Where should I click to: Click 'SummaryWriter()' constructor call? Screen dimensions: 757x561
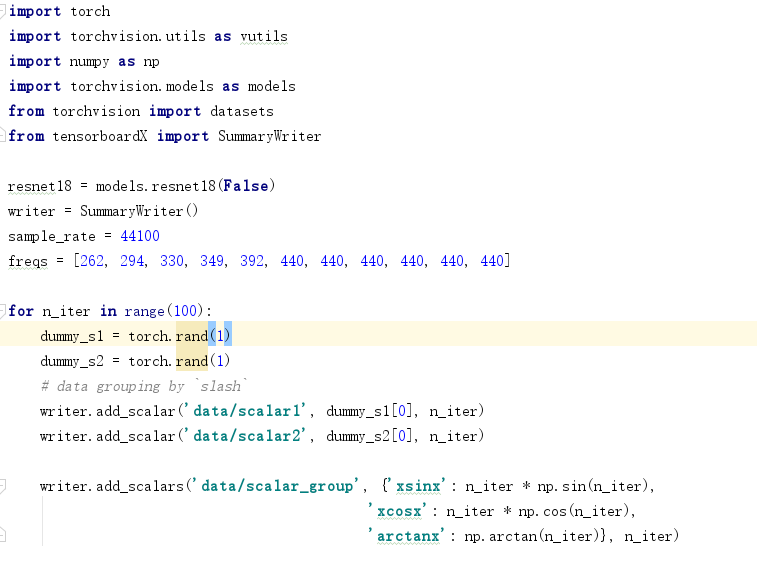click(x=139, y=211)
